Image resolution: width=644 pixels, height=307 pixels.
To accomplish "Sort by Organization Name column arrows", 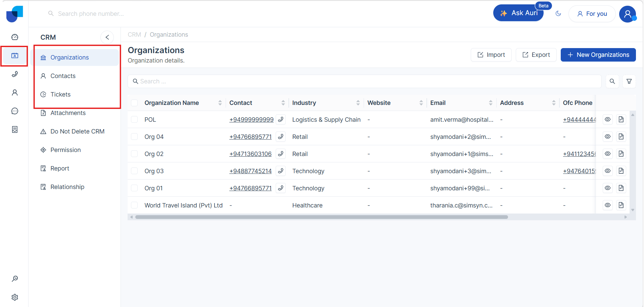I will click(220, 103).
